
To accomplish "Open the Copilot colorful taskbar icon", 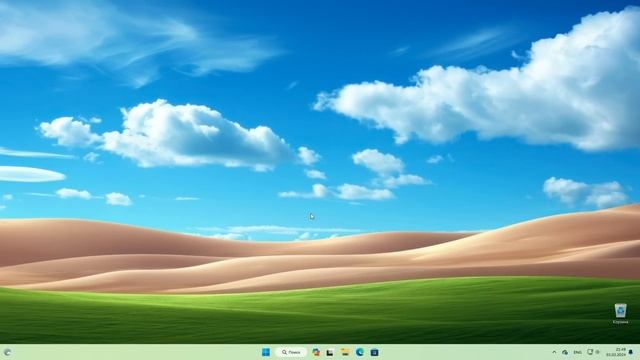I will coord(316,352).
